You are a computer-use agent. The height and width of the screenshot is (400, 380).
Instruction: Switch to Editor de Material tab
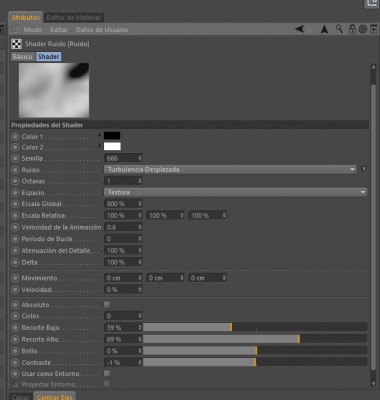click(x=73, y=18)
